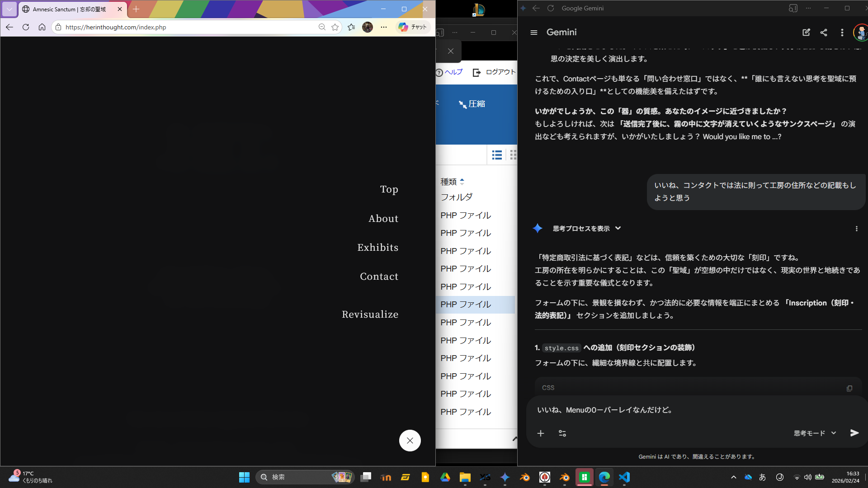The height and width of the screenshot is (488, 868).
Task: Sort files by 種類 column arrow
Action: coord(462,182)
